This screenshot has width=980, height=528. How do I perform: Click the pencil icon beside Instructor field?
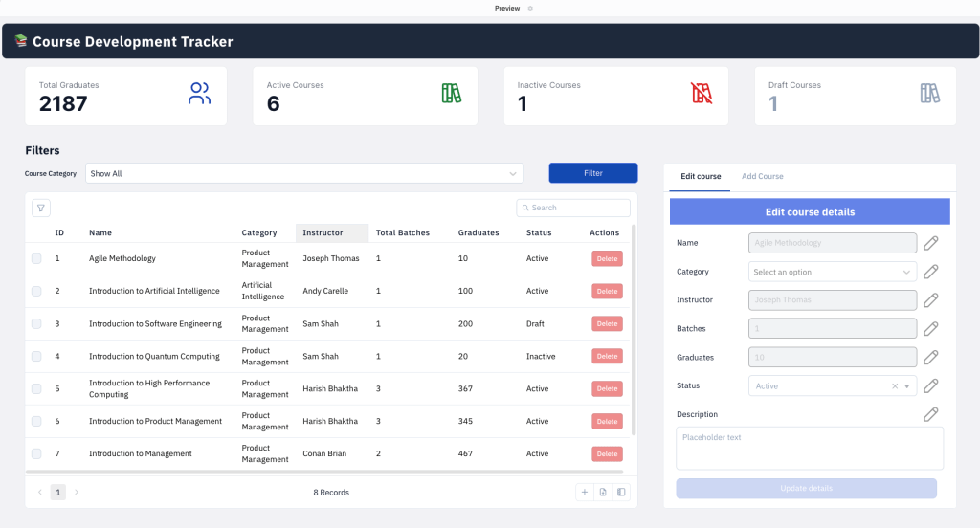tap(930, 300)
